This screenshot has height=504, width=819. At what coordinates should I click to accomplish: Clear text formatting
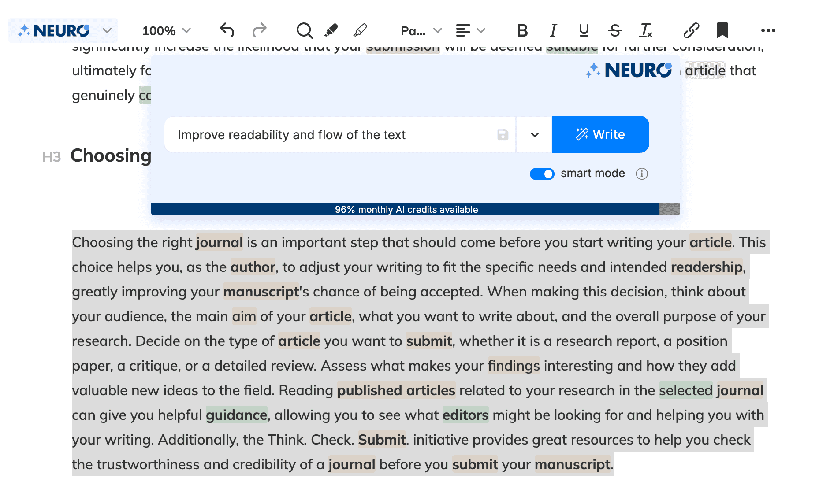(x=646, y=30)
